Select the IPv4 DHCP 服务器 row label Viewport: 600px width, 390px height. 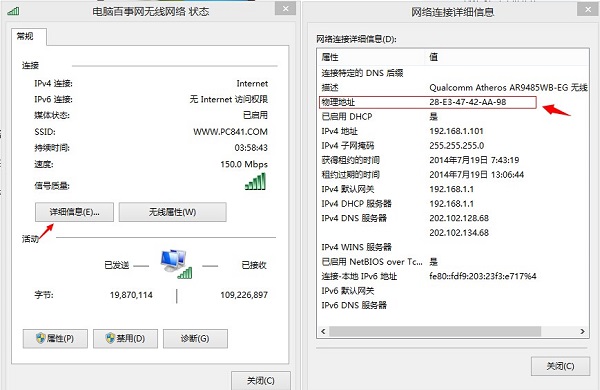[357, 204]
